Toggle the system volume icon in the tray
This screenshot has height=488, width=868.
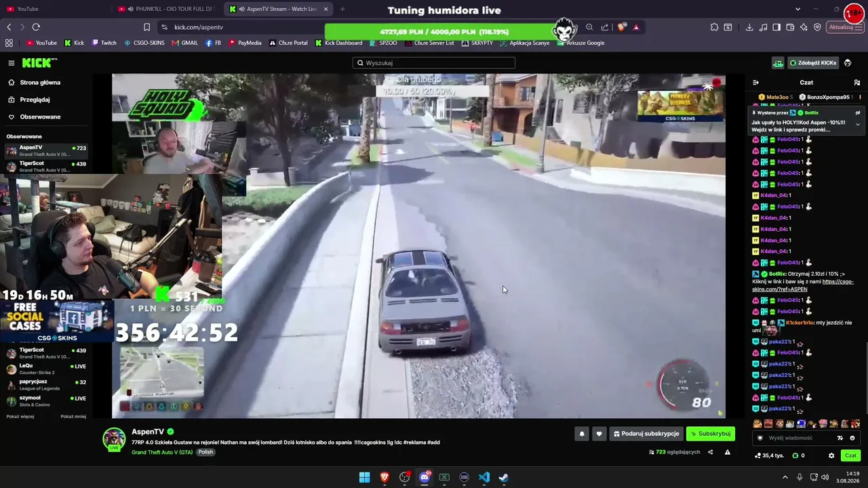pos(825,477)
